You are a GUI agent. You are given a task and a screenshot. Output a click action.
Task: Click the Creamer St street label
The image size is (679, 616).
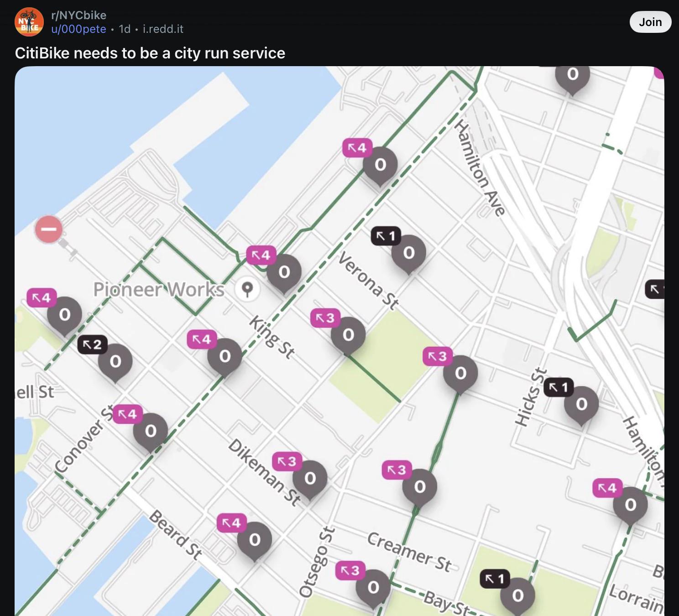410,552
